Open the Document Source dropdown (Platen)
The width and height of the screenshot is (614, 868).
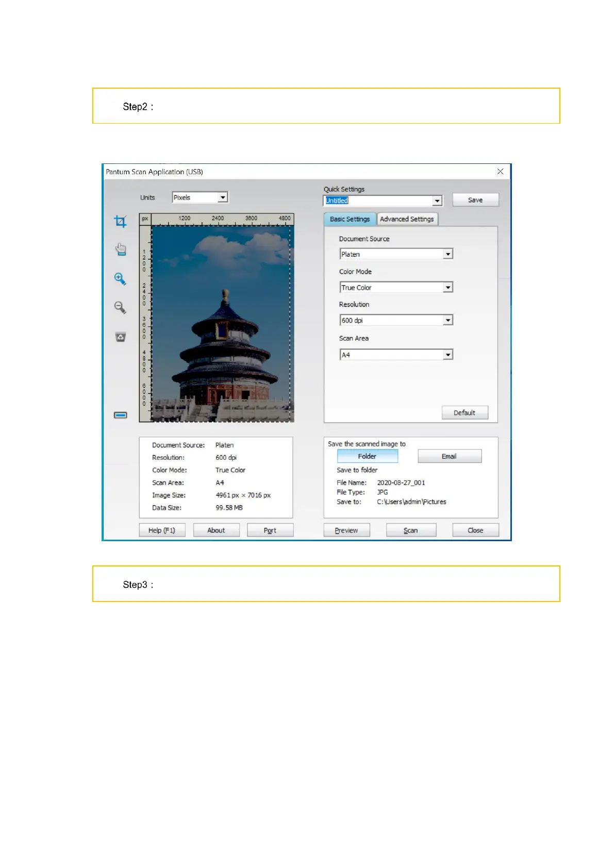click(x=396, y=254)
